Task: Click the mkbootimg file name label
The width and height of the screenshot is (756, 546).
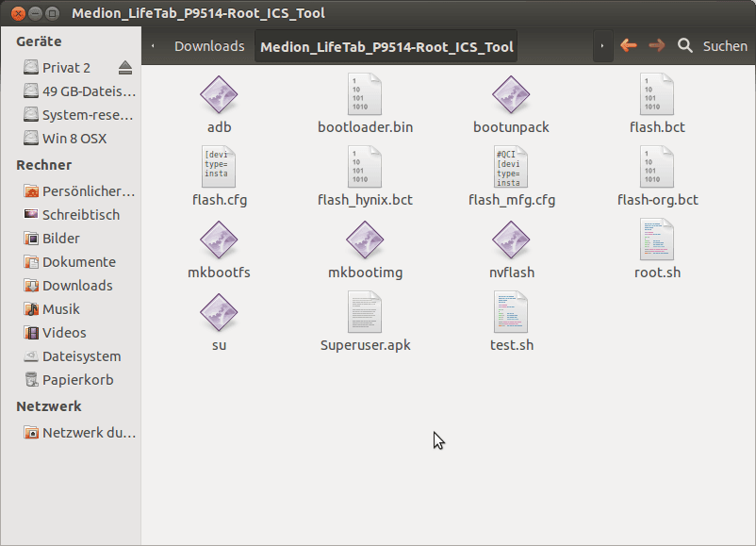Action: (365, 273)
